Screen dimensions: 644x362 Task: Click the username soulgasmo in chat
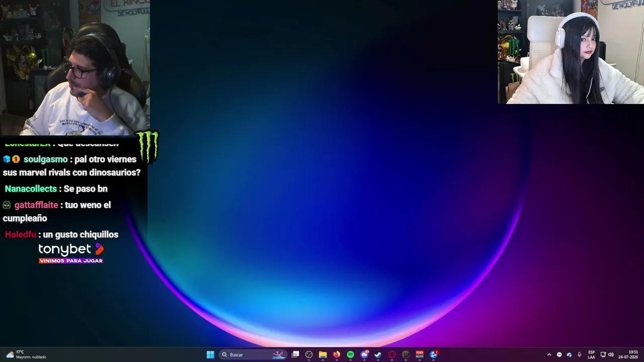point(45,159)
